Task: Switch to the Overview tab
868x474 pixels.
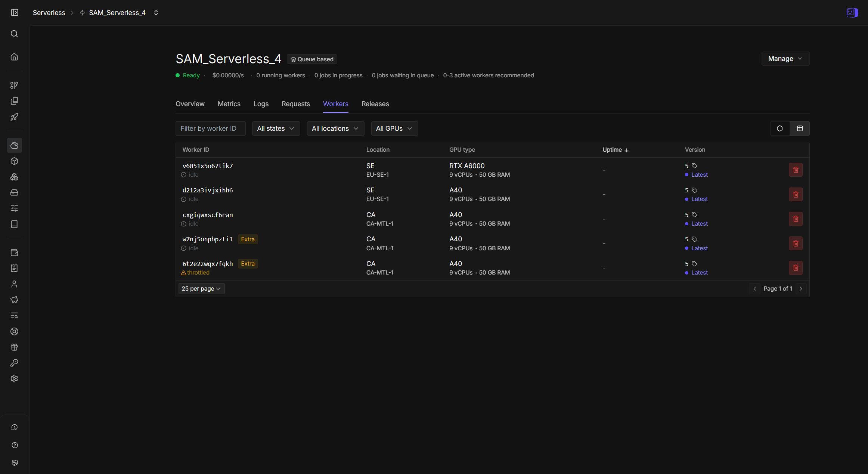Action: [x=190, y=104]
